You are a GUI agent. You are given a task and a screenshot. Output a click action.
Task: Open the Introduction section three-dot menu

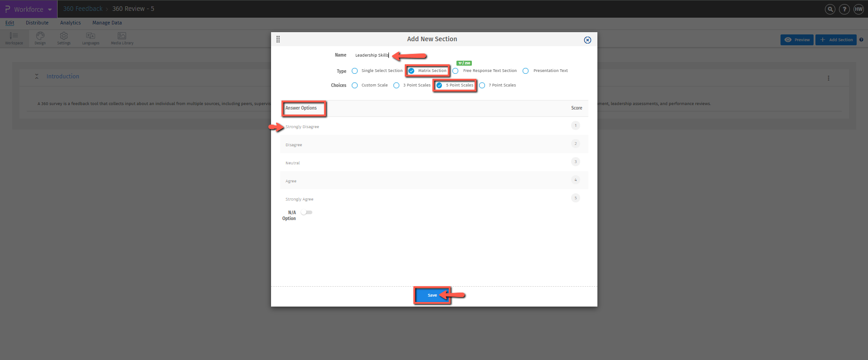pos(829,78)
